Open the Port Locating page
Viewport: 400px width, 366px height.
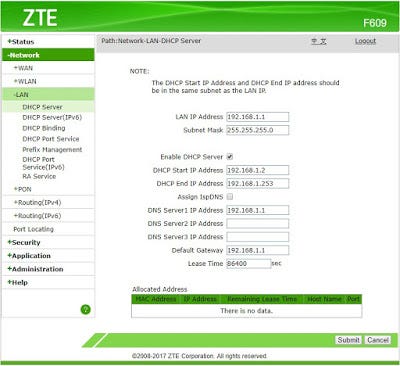pos(33,229)
